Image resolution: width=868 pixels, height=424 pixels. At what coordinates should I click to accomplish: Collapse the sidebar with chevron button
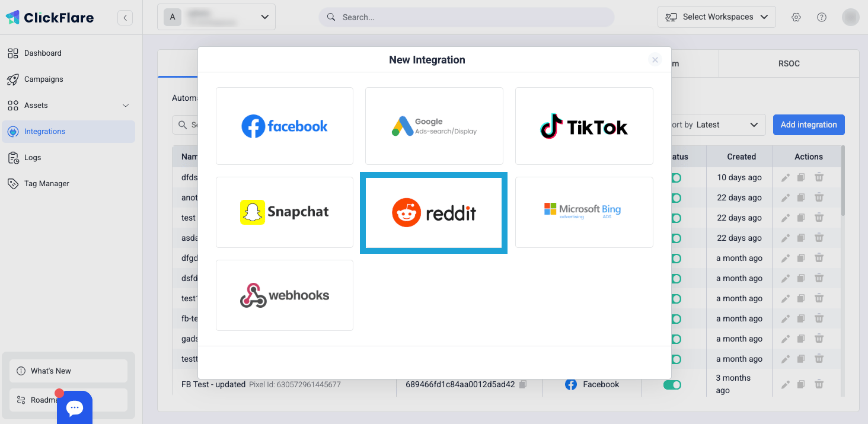point(125,18)
